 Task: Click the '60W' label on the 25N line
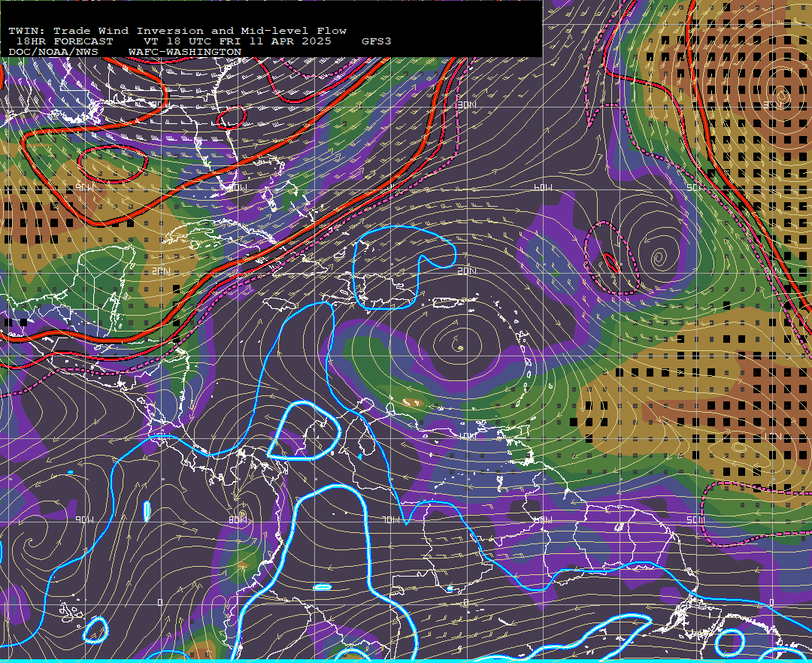click(544, 187)
